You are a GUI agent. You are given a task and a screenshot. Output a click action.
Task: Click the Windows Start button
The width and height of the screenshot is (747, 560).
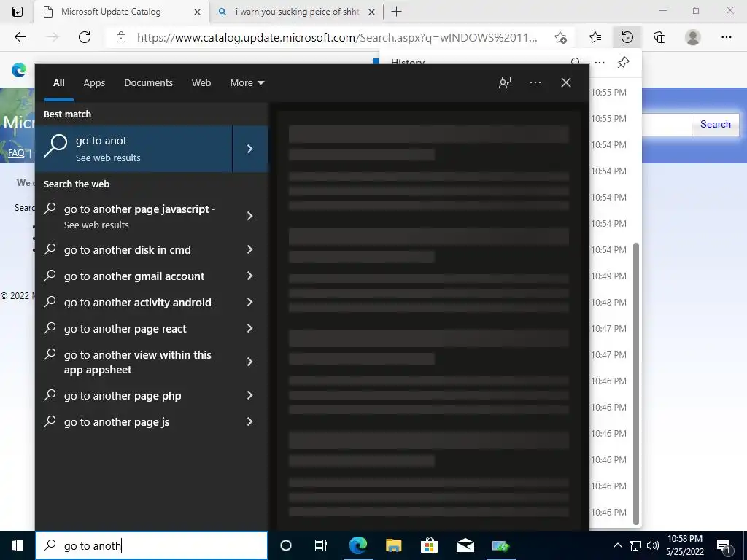tap(18, 545)
